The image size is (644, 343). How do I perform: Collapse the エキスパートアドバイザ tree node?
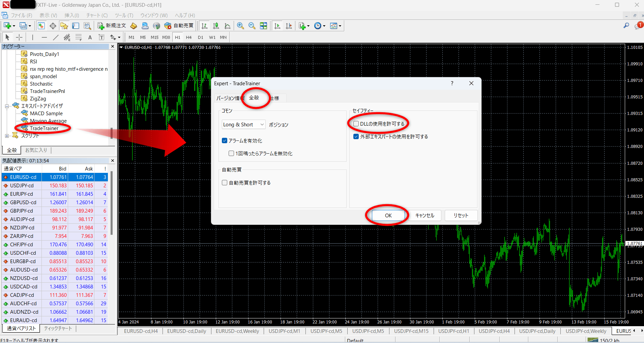point(7,106)
